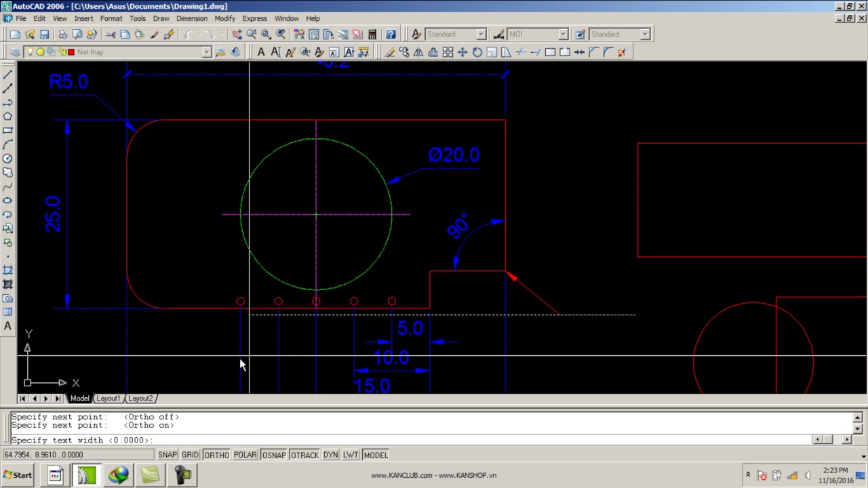This screenshot has height=488, width=868.
Task: Click the Rotate tool
Action: coord(477,52)
